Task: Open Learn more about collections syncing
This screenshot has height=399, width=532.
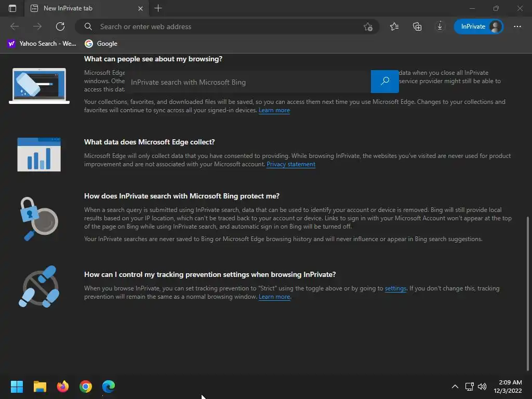Action: click(x=274, y=110)
